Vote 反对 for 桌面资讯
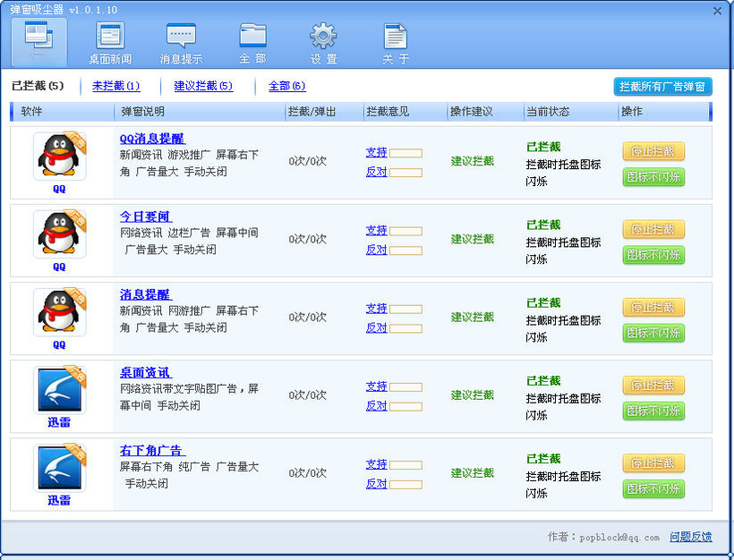734x560 pixels. point(376,406)
